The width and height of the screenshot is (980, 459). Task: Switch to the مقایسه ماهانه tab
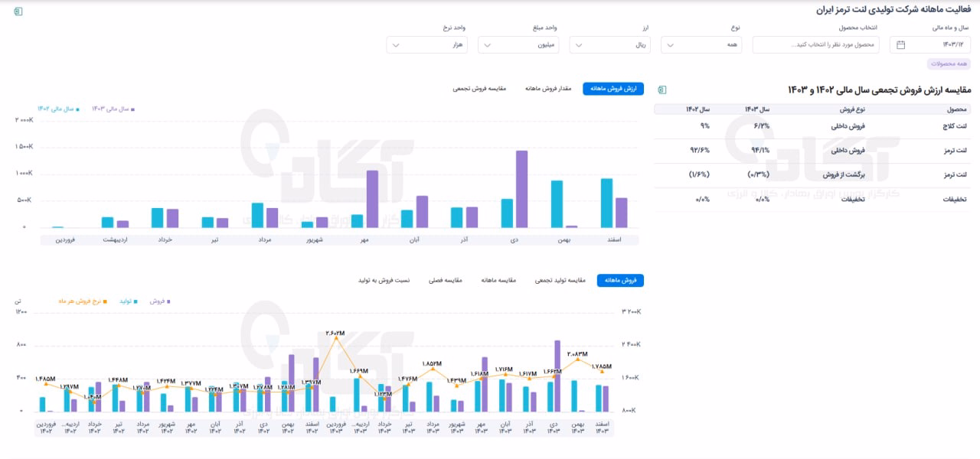click(497, 281)
